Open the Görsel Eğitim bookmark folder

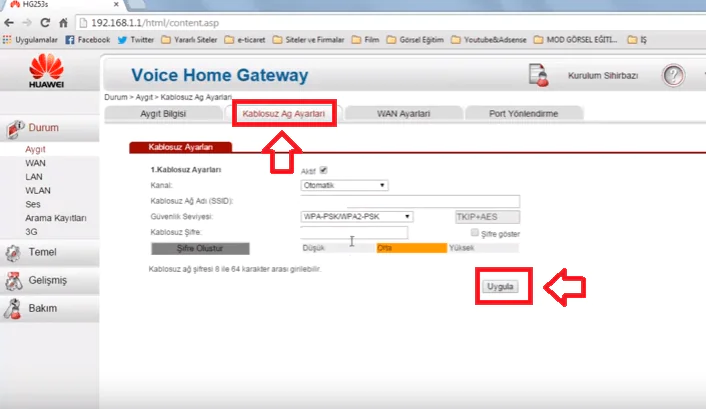(x=415, y=40)
